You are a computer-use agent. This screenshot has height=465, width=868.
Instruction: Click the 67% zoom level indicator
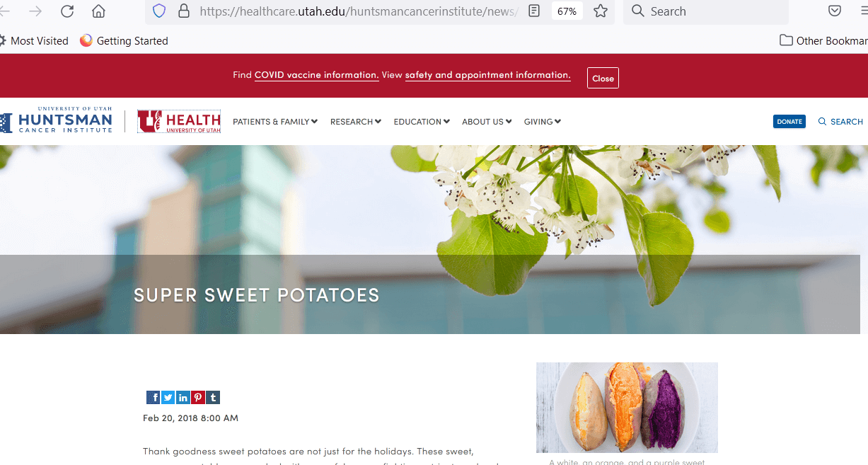tap(567, 11)
